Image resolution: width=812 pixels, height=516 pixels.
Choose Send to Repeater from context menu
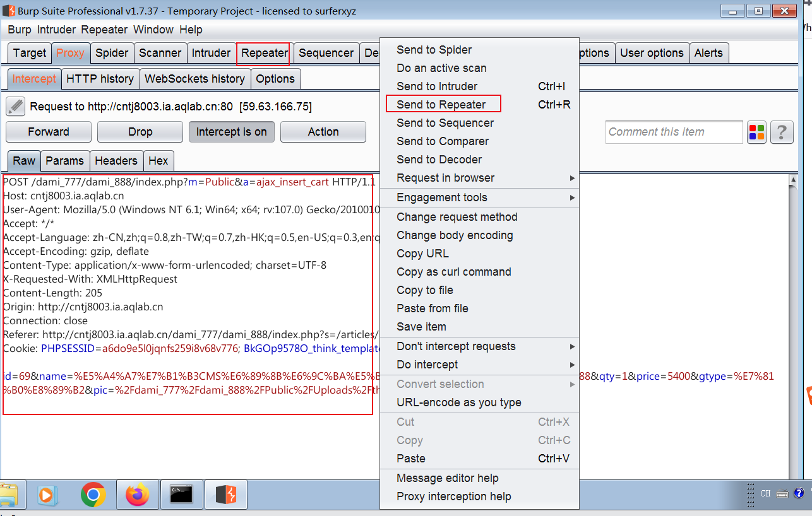click(479, 105)
